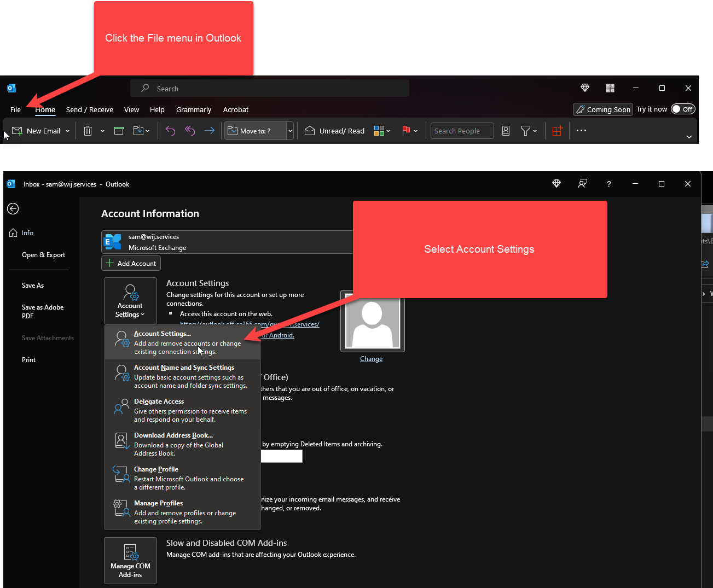Open the View ribbon tab
Screen dimensions: 713x588
(x=131, y=109)
